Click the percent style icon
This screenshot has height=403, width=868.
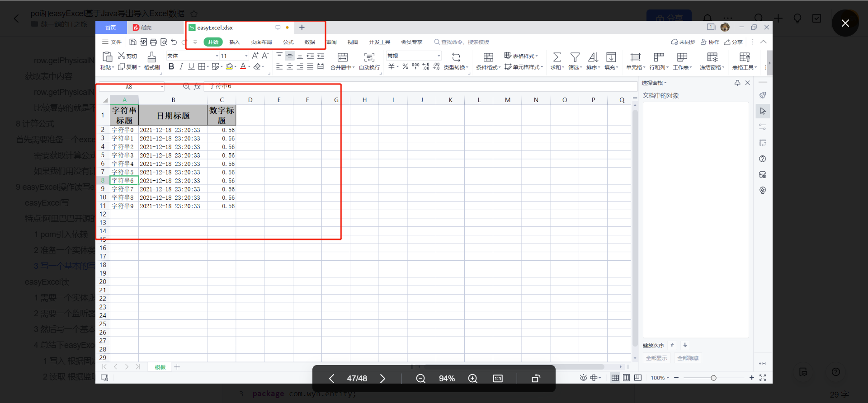tap(405, 66)
